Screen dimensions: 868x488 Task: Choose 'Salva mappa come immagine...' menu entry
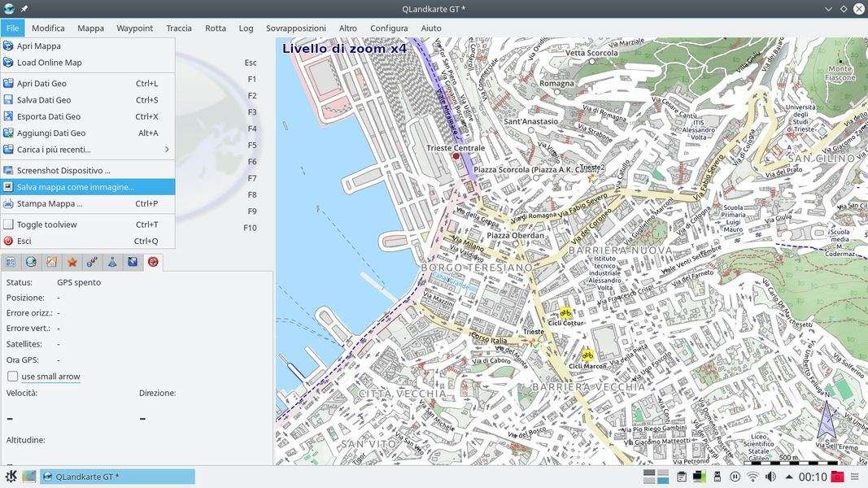(x=75, y=187)
